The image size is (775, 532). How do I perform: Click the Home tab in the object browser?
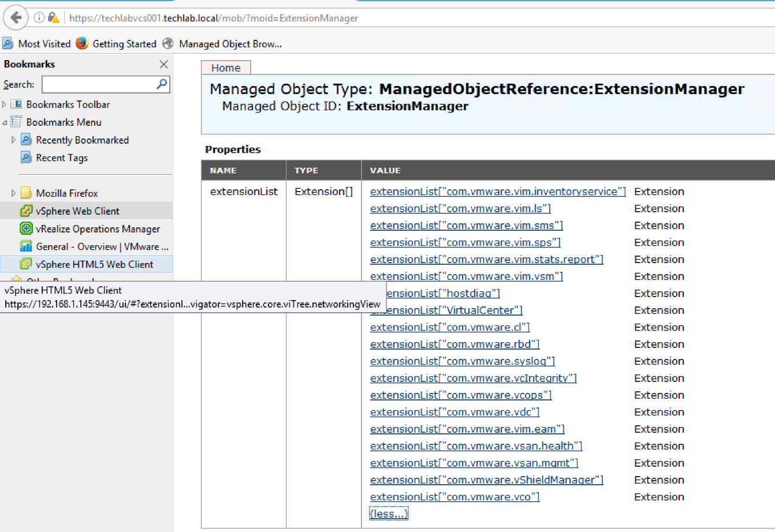(x=226, y=68)
